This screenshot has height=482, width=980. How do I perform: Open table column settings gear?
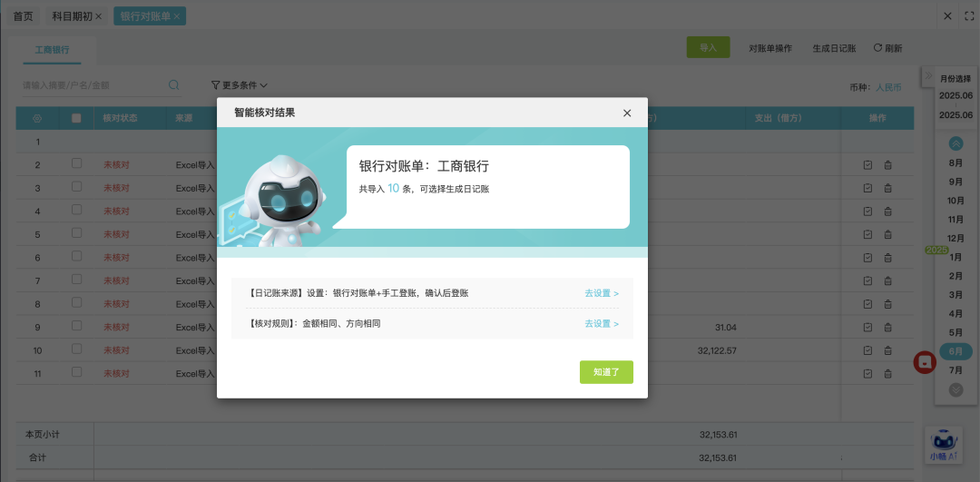tap(37, 118)
